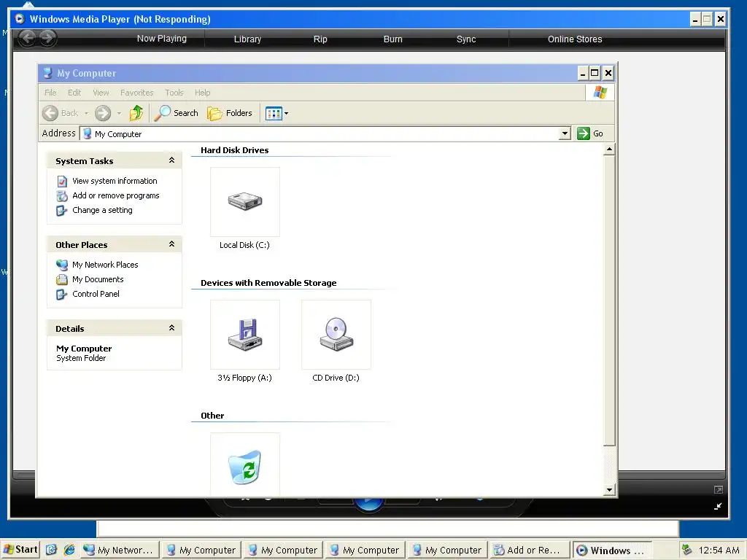Click Change a setting link
The width and height of the screenshot is (747, 560).
click(102, 210)
